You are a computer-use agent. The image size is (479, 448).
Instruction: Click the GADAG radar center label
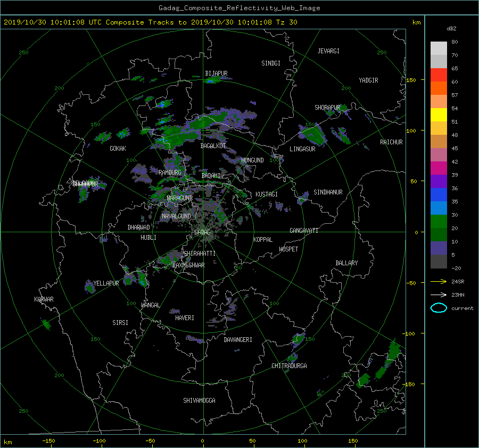point(202,232)
